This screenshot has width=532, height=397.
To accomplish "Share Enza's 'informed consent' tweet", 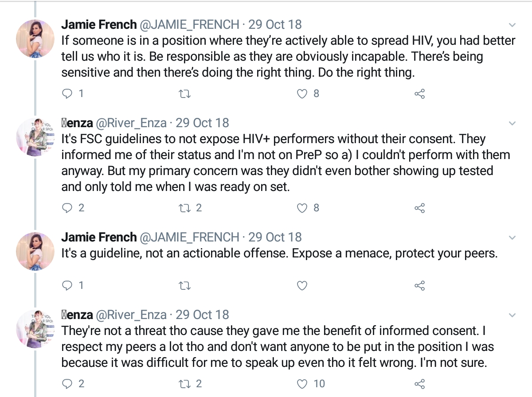I will point(419,384).
